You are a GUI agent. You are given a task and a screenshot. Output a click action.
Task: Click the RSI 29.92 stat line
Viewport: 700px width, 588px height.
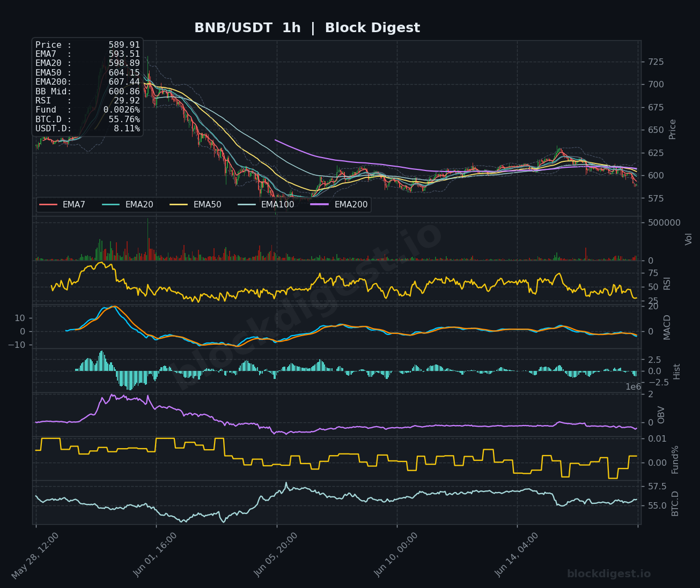tap(87, 101)
